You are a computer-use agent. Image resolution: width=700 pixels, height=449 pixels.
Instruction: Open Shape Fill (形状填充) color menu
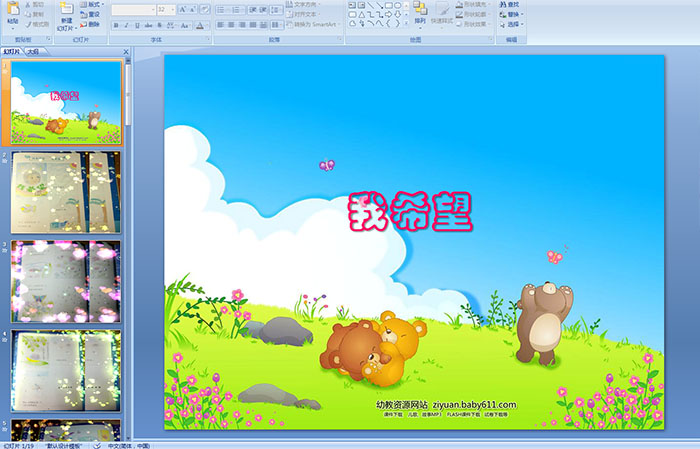click(x=472, y=4)
